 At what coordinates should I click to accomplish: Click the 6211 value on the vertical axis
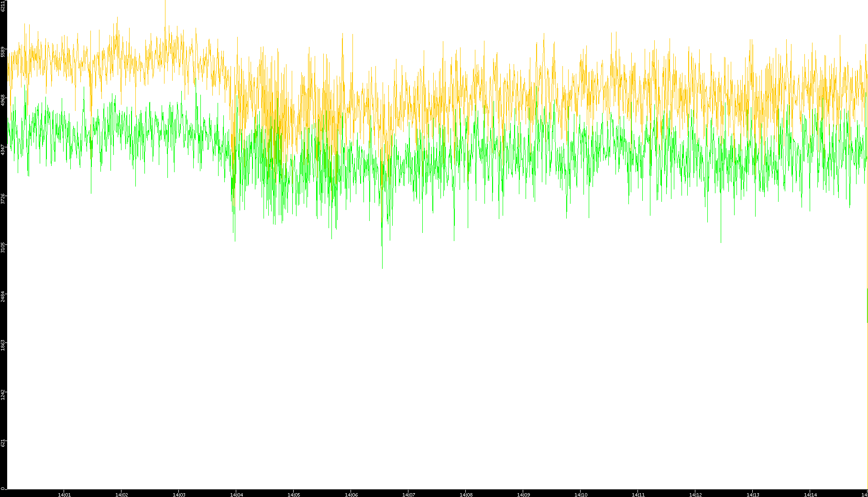coord(3,6)
